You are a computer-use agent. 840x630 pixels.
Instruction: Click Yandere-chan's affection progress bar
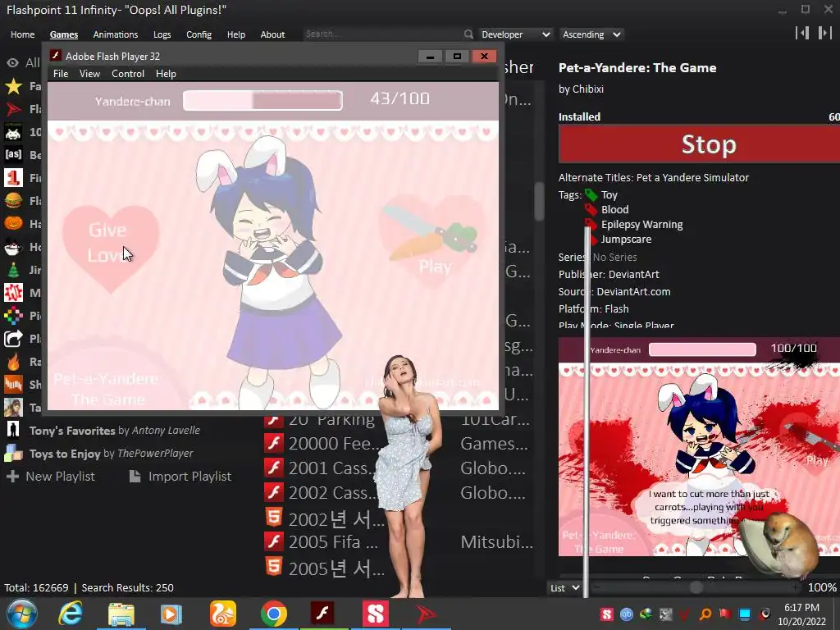(262, 100)
